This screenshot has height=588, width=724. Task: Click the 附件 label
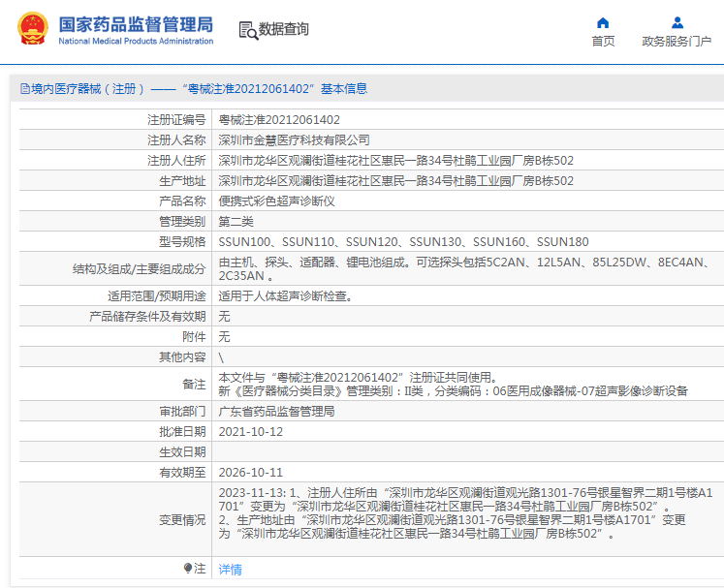tap(194, 336)
